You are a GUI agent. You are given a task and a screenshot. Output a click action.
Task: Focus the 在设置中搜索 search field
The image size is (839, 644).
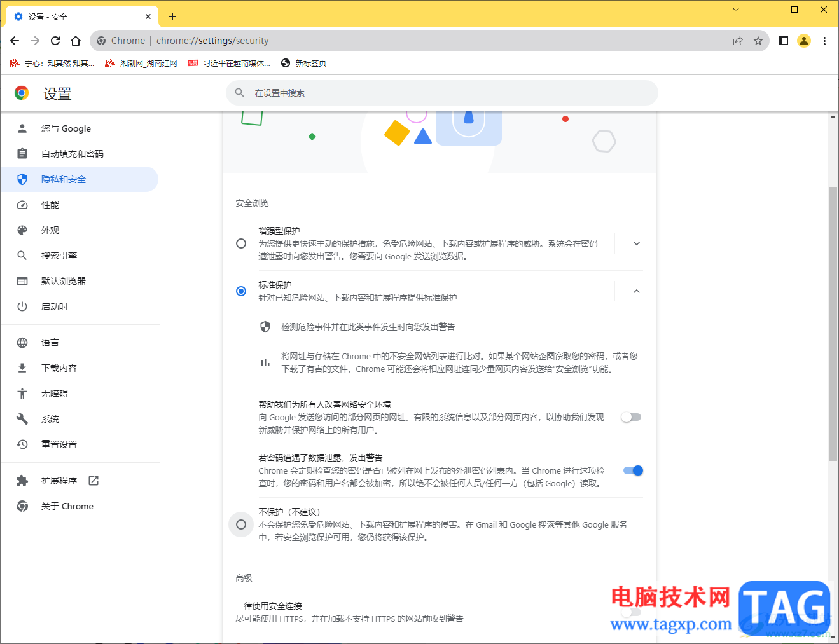[x=442, y=93]
